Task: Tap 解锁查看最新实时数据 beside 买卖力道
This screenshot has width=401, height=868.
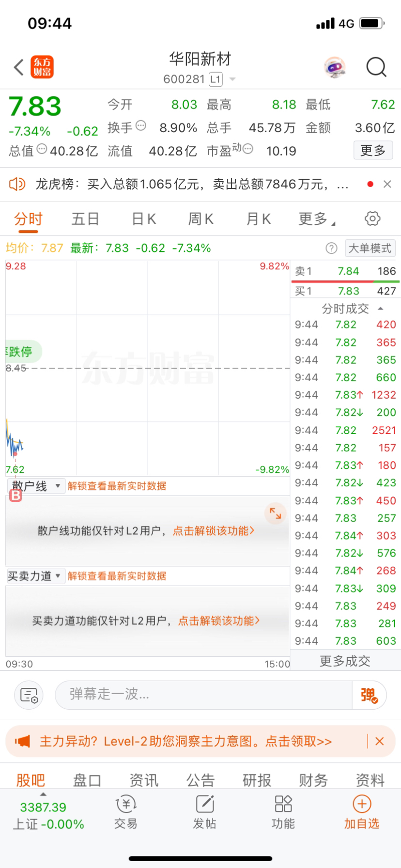Action: click(x=117, y=576)
